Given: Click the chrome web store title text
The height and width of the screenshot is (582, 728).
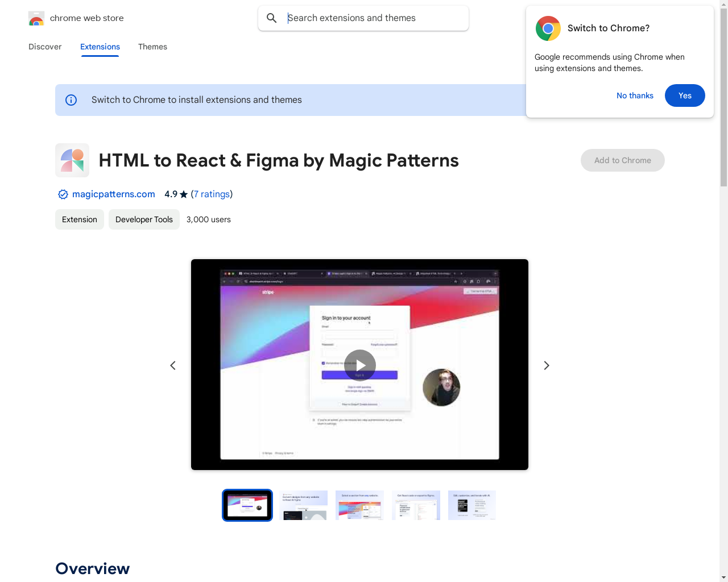Looking at the screenshot, I should coord(87,18).
